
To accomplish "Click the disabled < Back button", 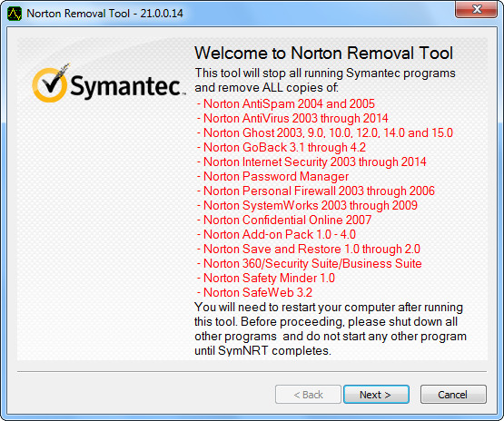I will (308, 395).
